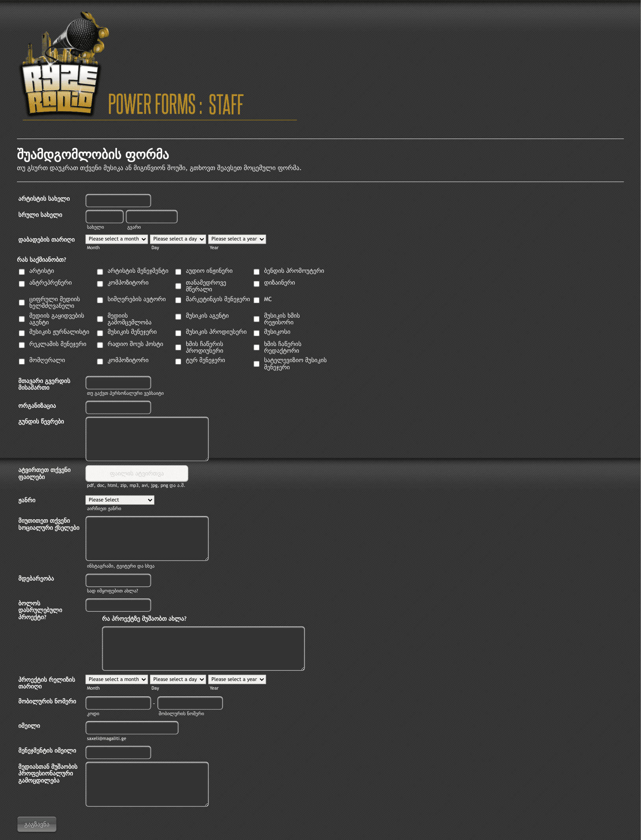Open project release day dropdown
The height and width of the screenshot is (840, 641).
(178, 679)
